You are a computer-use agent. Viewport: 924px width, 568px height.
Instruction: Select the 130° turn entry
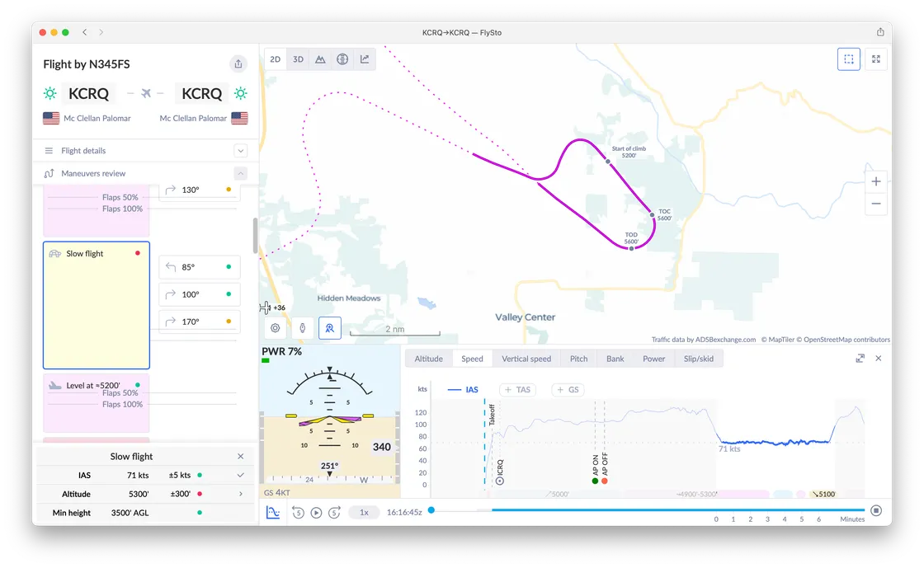coord(199,190)
